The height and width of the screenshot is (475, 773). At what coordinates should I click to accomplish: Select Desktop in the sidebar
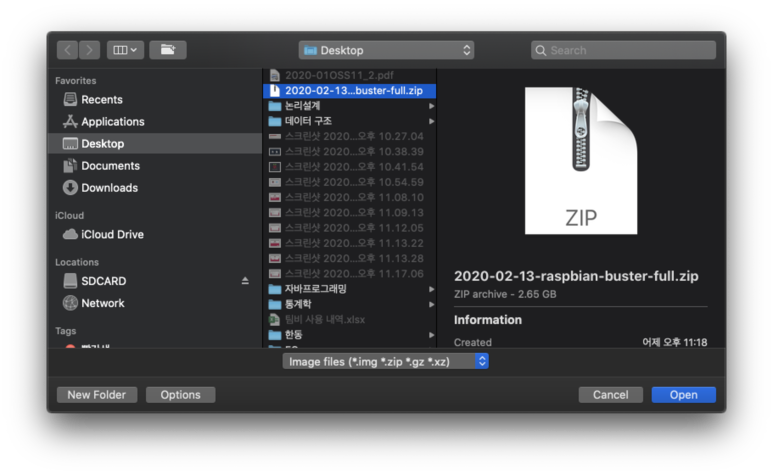pyautogui.click(x=155, y=143)
